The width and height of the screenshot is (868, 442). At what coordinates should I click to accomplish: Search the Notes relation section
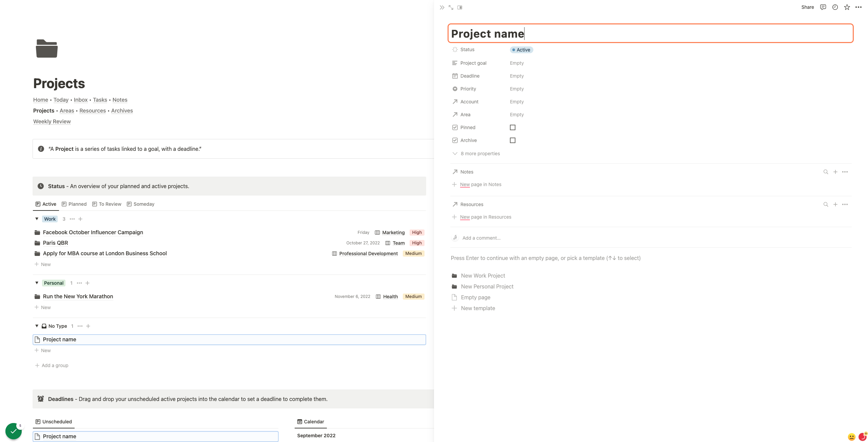pos(826,172)
